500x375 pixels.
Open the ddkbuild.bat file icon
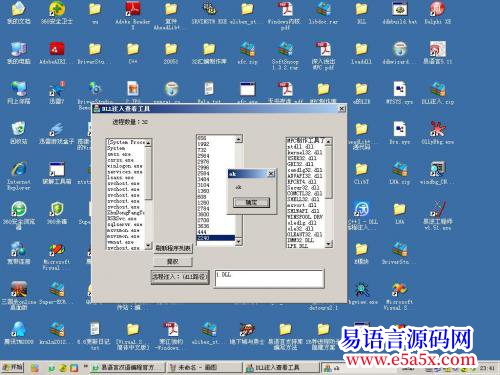(x=399, y=13)
